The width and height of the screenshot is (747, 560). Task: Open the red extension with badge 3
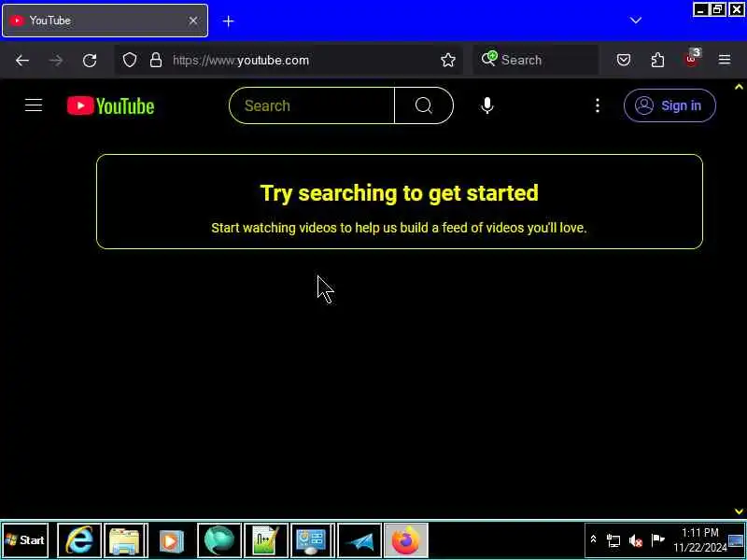point(692,59)
